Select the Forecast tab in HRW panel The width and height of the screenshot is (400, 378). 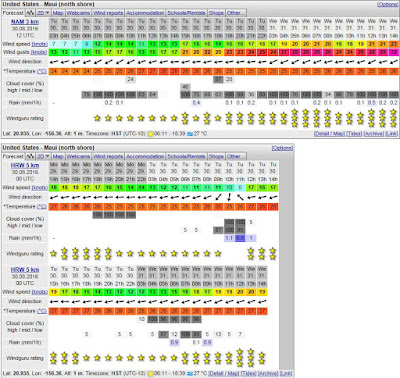click(13, 156)
